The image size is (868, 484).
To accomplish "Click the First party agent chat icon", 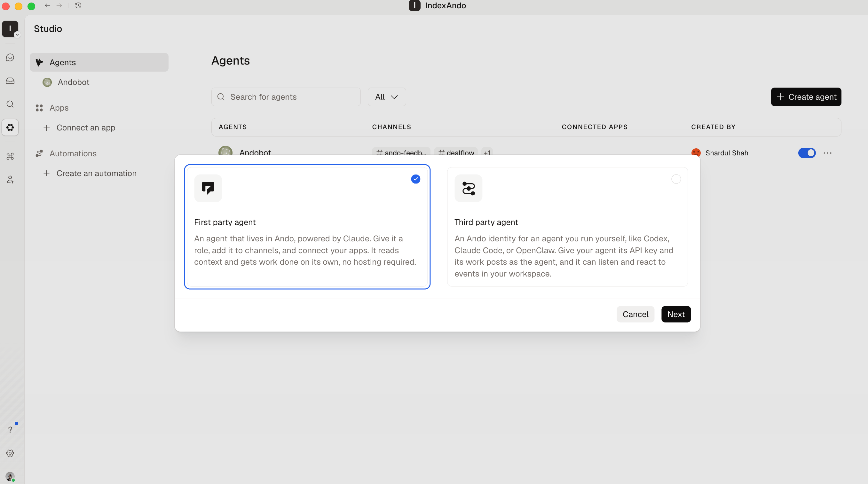I will coord(208,188).
